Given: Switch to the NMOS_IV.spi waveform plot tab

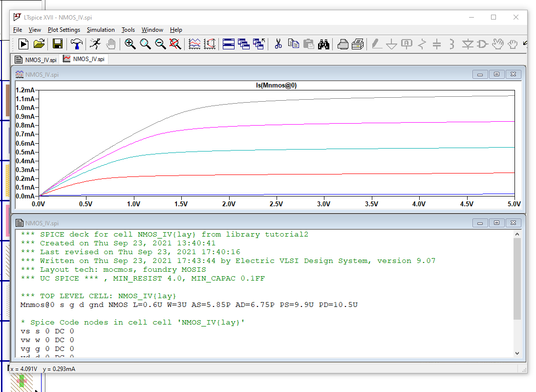Looking at the screenshot, I should coord(84,60).
